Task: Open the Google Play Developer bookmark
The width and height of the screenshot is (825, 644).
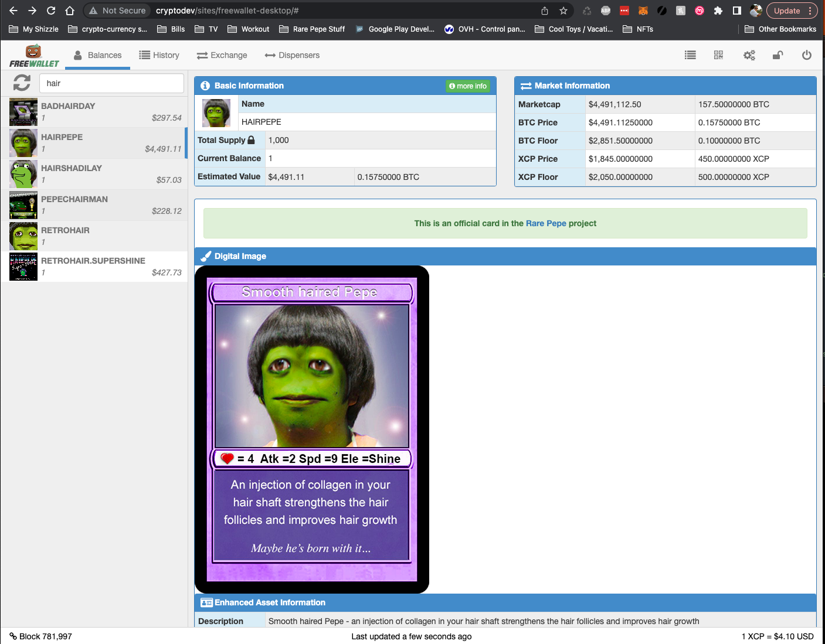Action: coord(395,29)
